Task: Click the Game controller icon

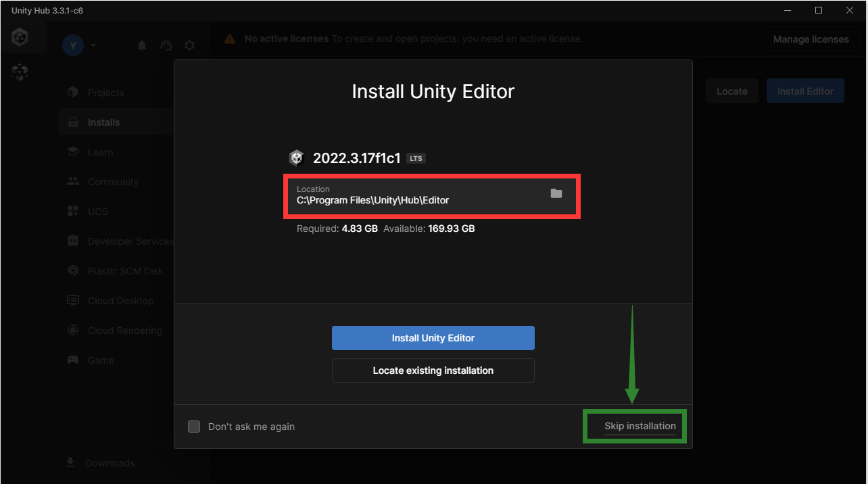Action: pyautogui.click(x=73, y=360)
